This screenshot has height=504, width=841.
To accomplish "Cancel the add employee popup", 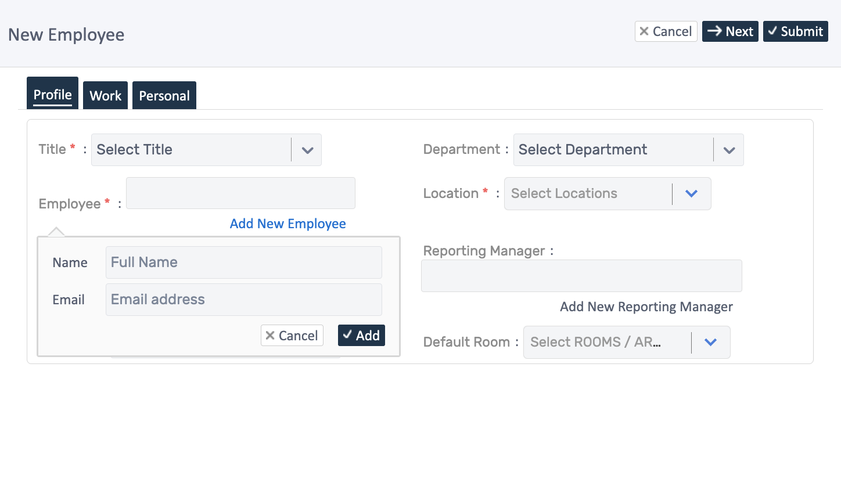I will [292, 336].
